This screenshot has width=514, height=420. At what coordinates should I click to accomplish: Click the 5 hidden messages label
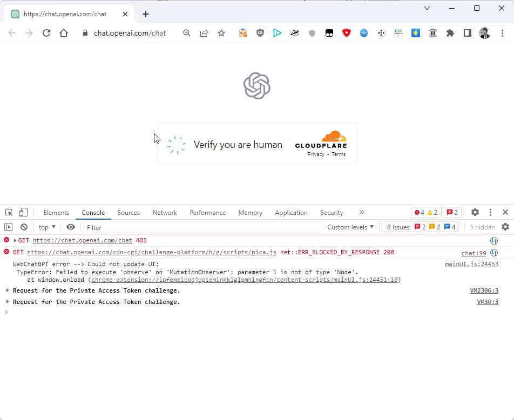click(x=482, y=227)
